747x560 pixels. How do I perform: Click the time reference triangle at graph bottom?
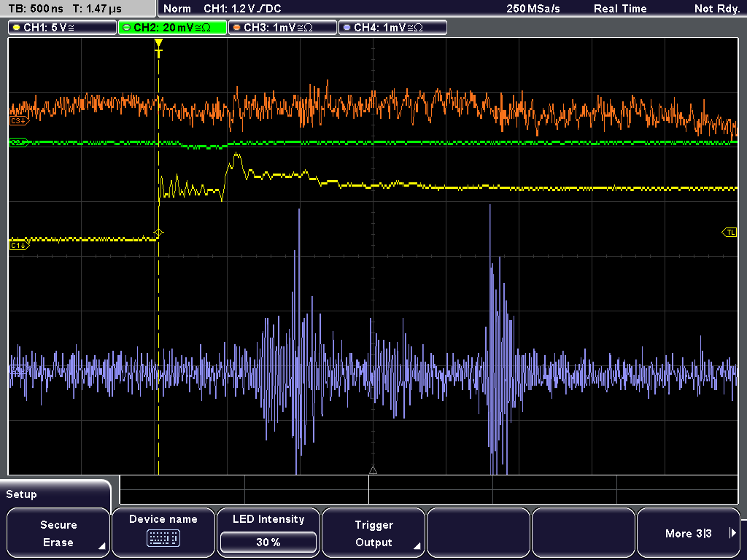click(373, 470)
